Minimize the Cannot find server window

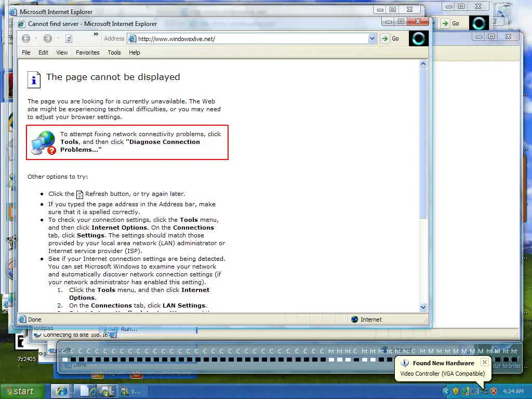click(389, 21)
